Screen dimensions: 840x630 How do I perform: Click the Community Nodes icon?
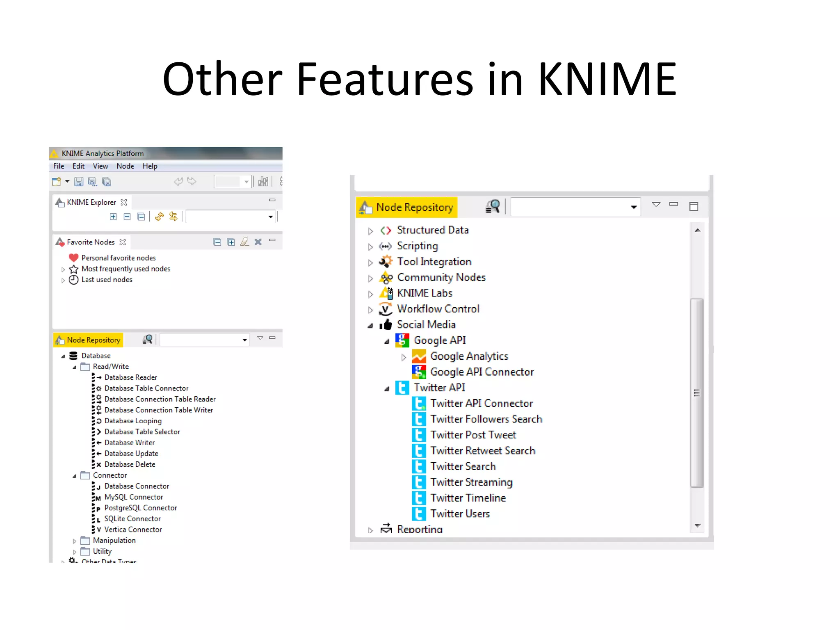point(386,278)
